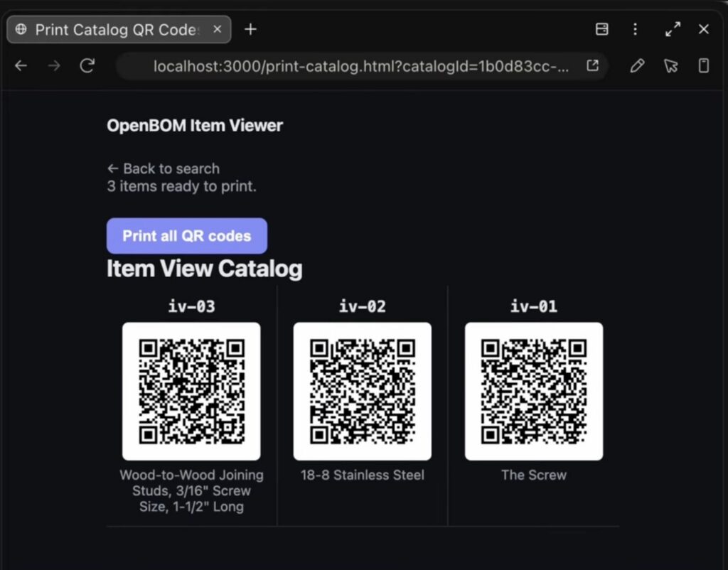Image resolution: width=728 pixels, height=570 pixels.
Task: Click the iv-02 QR code image
Action: click(x=362, y=392)
